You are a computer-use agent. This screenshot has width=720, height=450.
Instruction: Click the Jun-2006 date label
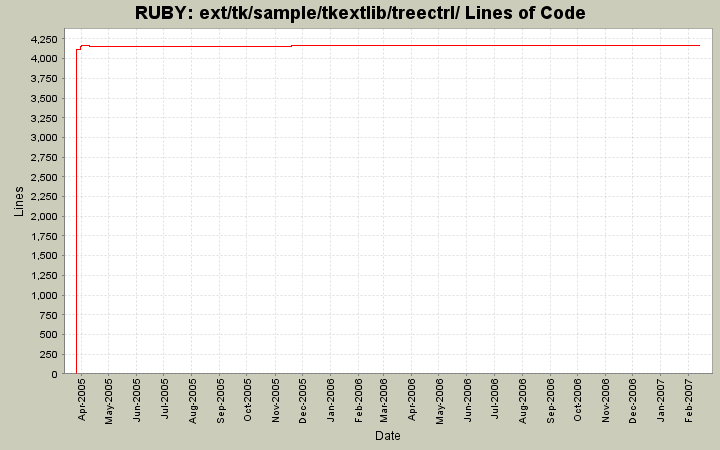point(467,400)
